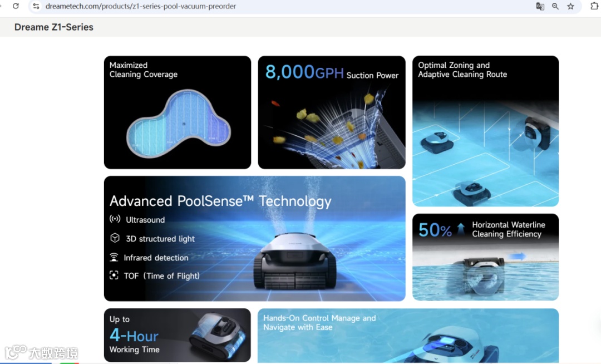Click the Infrared detection icon
Screen dimensions: 601x364
(x=114, y=257)
